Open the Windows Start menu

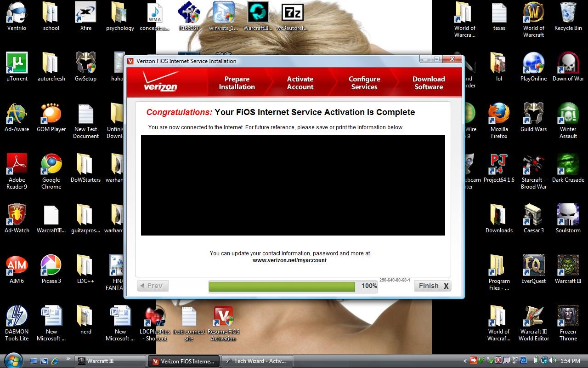point(13,360)
